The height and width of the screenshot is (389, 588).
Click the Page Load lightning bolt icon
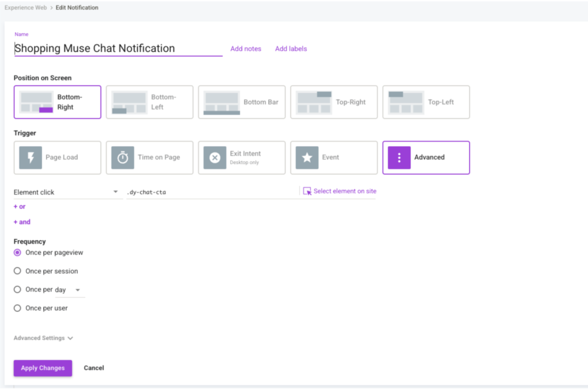click(x=31, y=158)
